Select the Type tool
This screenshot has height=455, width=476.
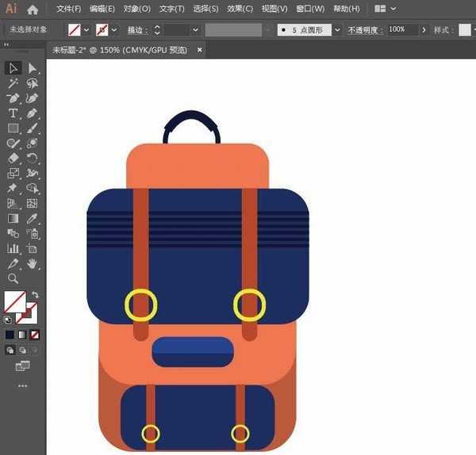click(x=13, y=113)
